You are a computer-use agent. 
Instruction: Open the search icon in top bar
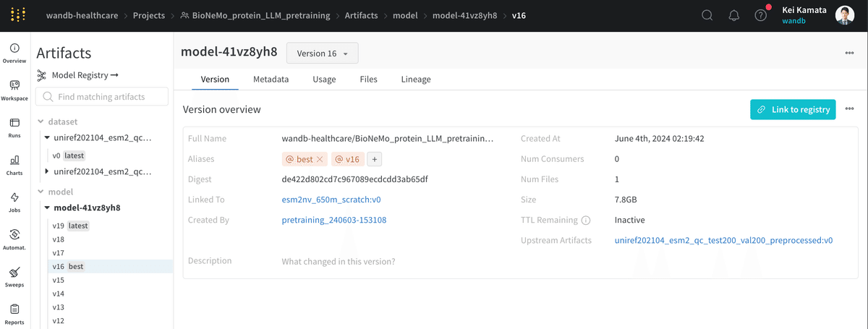click(x=707, y=15)
